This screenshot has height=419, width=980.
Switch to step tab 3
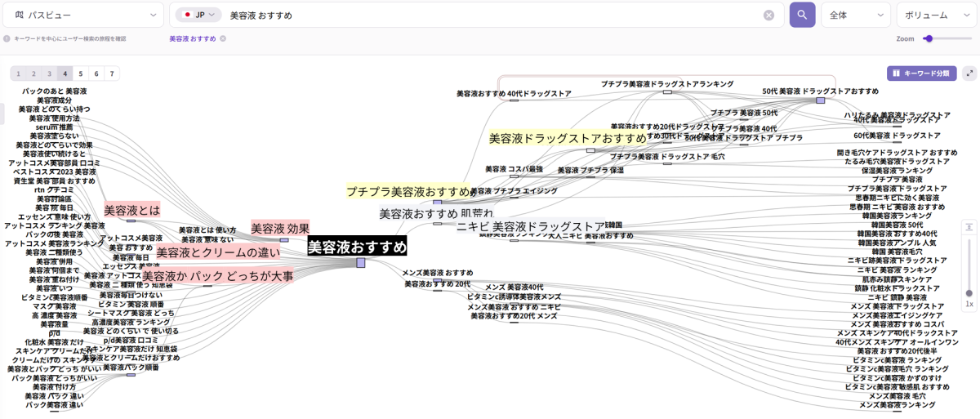pos(49,74)
